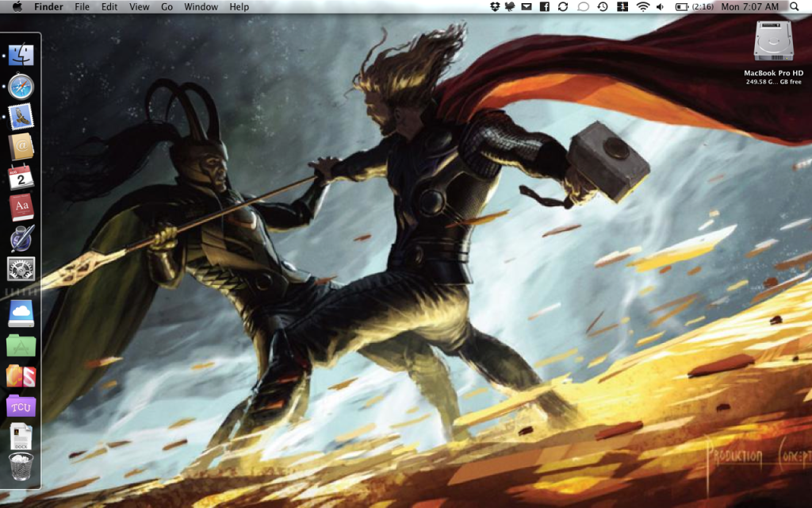Image resolution: width=812 pixels, height=508 pixels.
Task: Open System Preferences gear icon
Action: coord(21,269)
